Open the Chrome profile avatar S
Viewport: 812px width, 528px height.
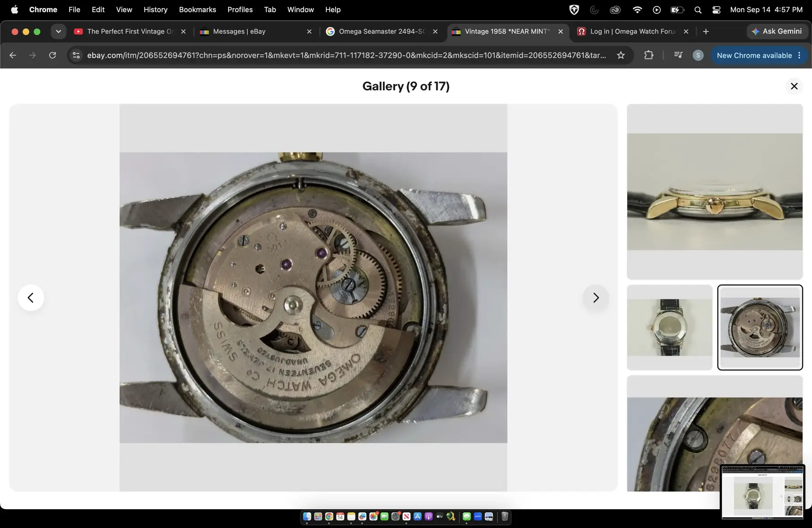[698, 55]
